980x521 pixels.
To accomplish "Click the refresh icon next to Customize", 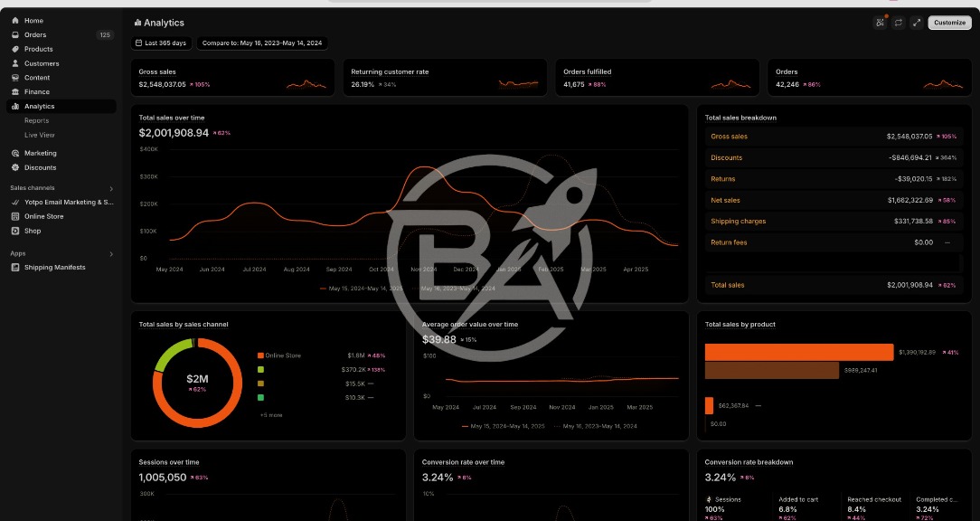I will point(898,23).
